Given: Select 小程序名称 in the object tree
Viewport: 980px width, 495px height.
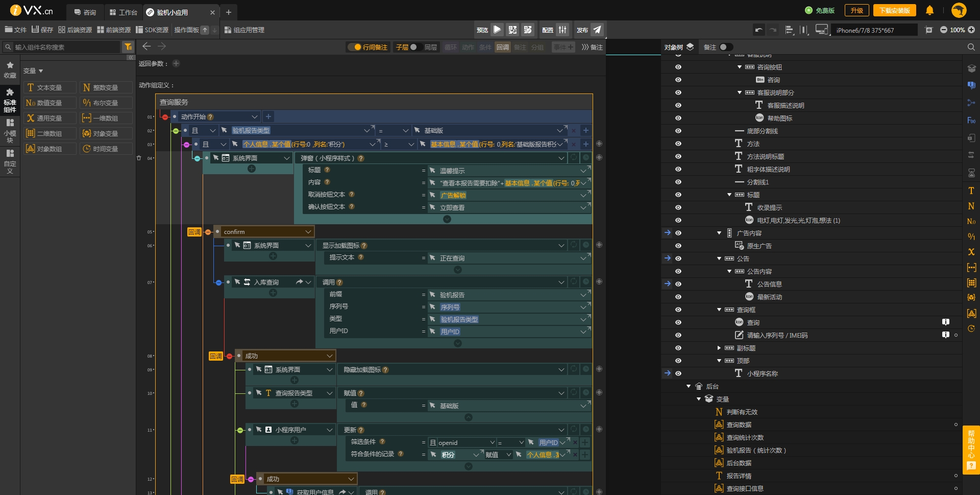Looking at the screenshot, I should 763,373.
